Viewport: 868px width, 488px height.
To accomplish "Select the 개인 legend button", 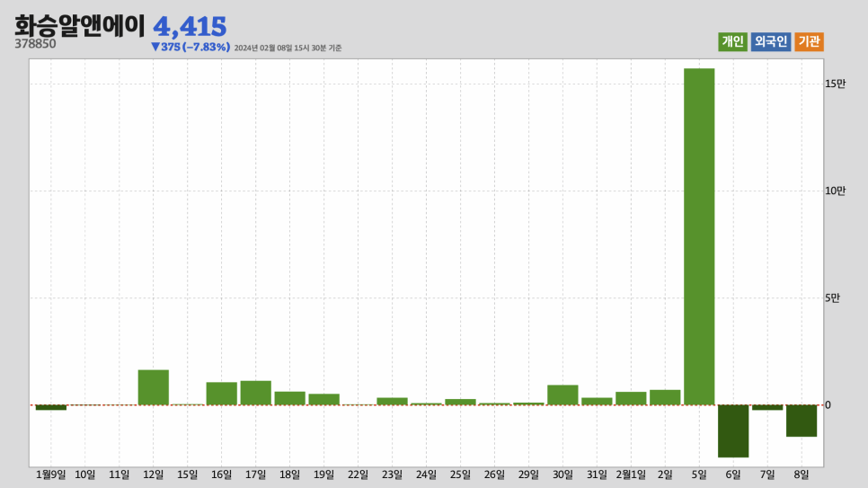I will tap(732, 41).
